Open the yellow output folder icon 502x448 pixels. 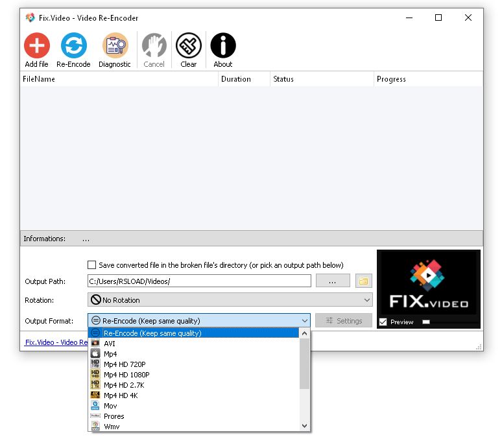coord(364,281)
